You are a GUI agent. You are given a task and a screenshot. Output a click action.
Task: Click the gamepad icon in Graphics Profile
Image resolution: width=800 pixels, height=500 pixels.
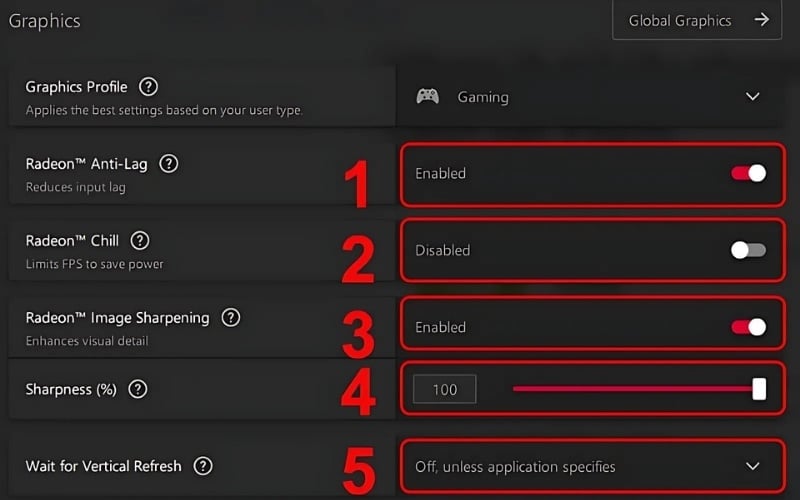[x=427, y=97]
